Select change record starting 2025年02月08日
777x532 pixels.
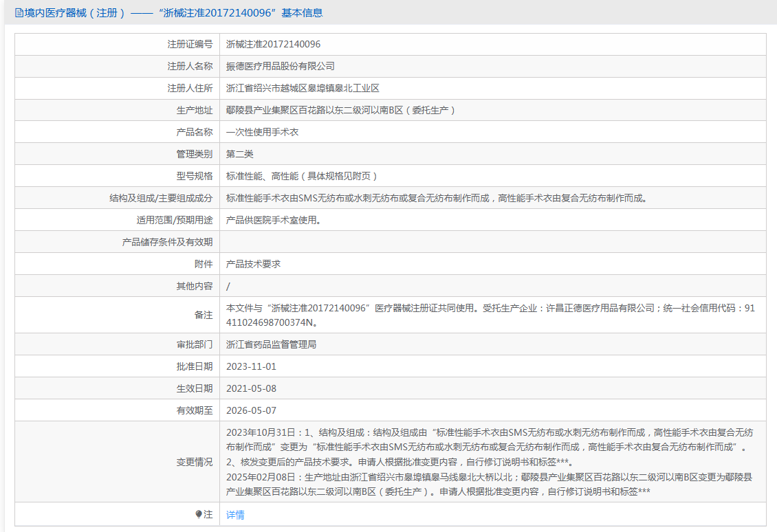[x=489, y=485]
